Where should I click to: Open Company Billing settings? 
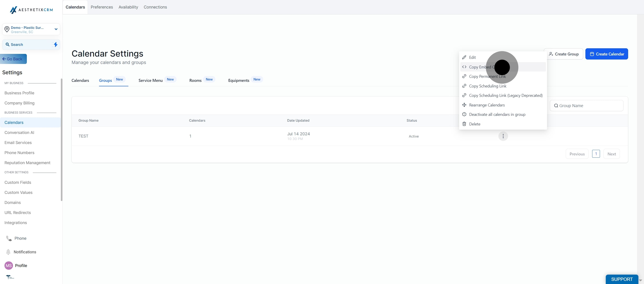(x=19, y=103)
